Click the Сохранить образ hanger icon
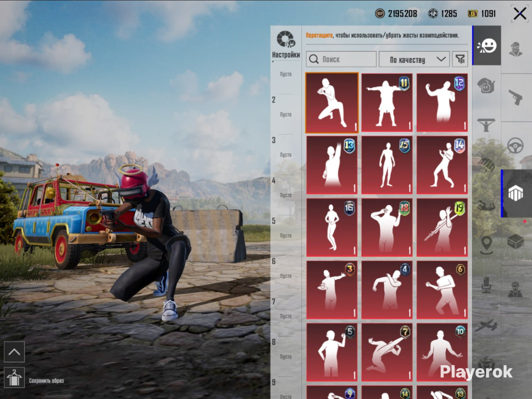The height and width of the screenshot is (399, 532). point(14,378)
